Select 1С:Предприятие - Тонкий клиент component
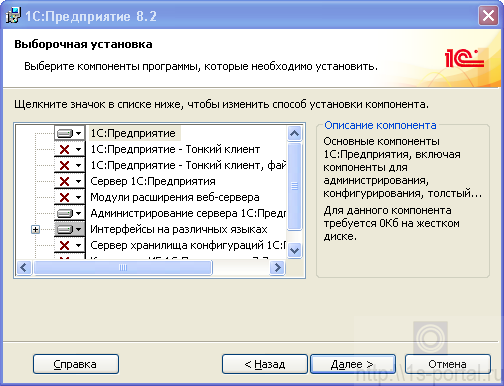The height and width of the screenshot is (386, 504). [175, 149]
